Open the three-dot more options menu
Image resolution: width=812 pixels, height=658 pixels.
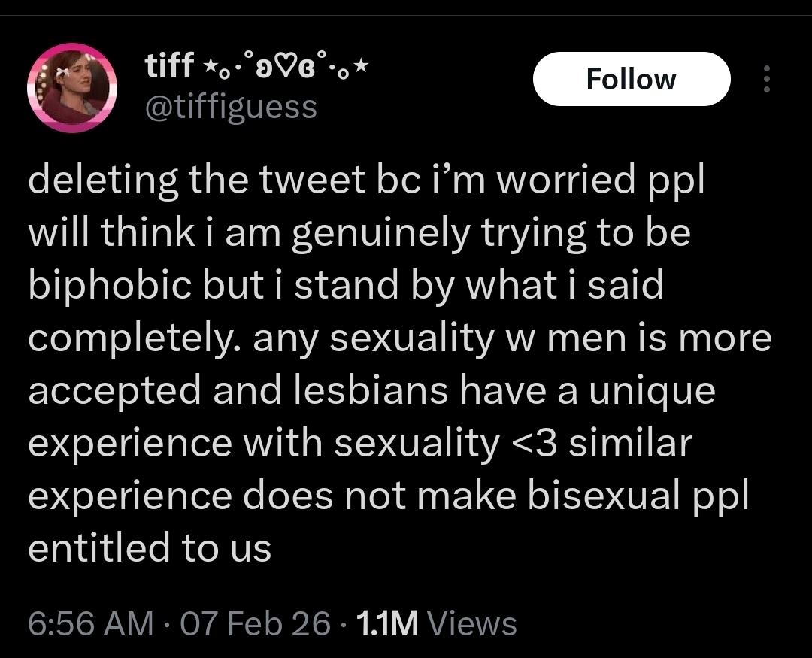pos(766,79)
